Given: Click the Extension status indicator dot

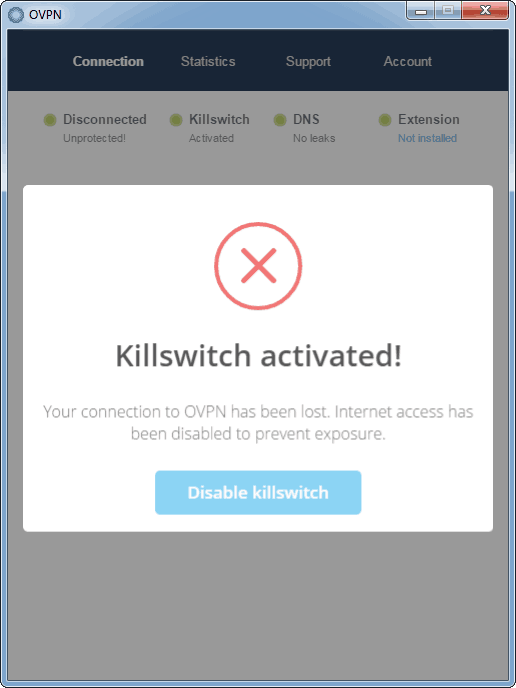Looking at the screenshot, I should pos(385,120).
